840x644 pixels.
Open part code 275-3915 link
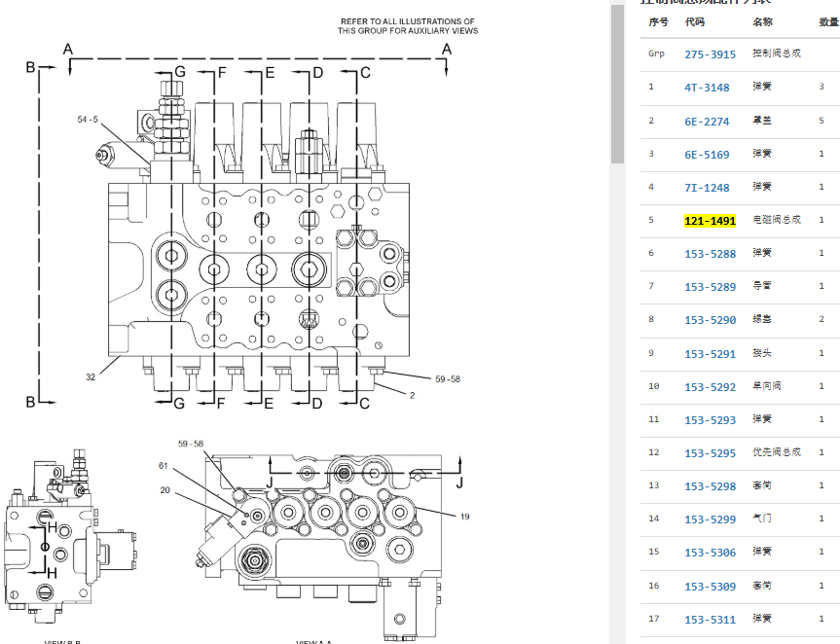[x=710, y=54]
